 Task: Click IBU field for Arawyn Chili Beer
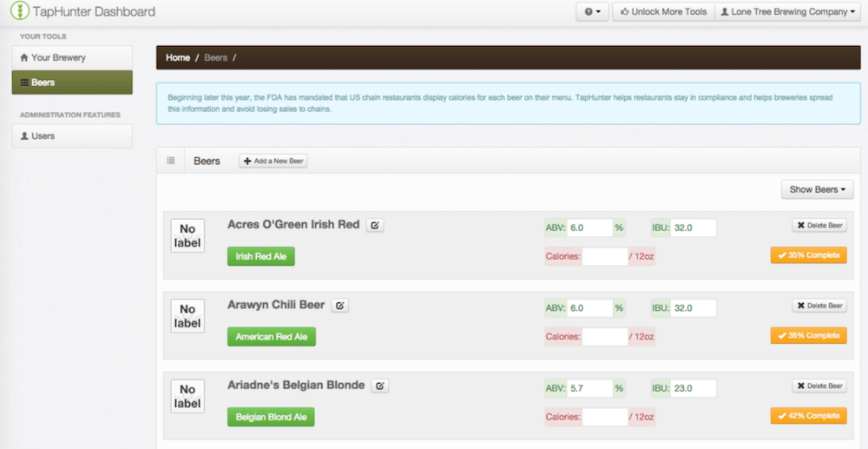point(694,307)
